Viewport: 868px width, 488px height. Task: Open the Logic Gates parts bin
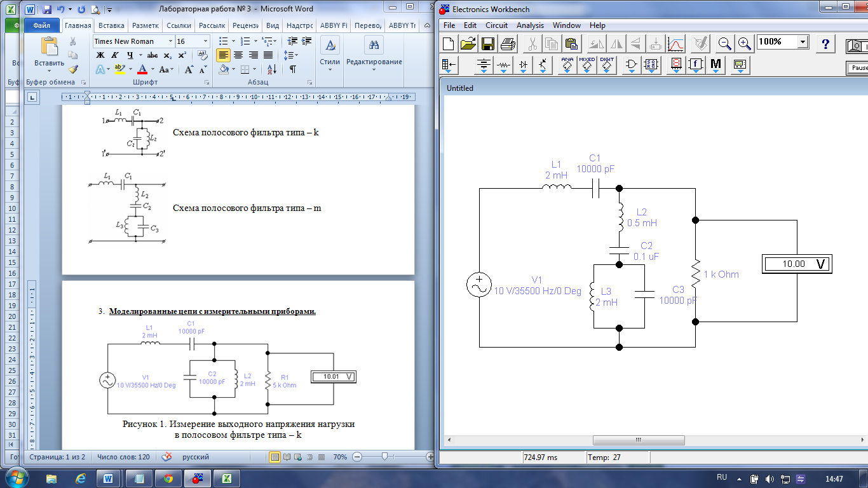click(x=632, y=65)
